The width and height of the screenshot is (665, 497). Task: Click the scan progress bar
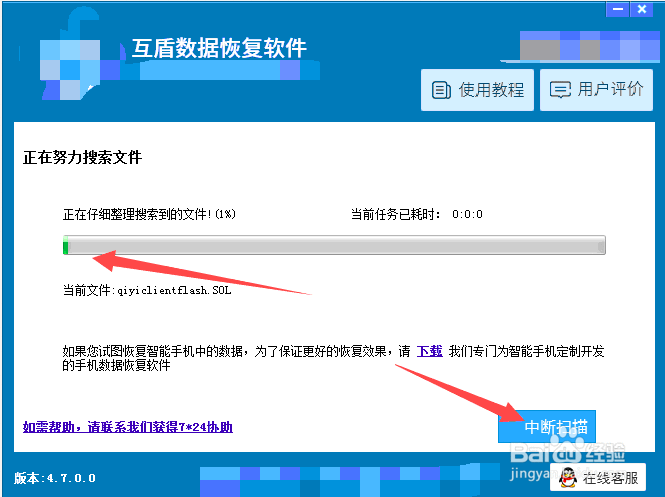point(334,245)
